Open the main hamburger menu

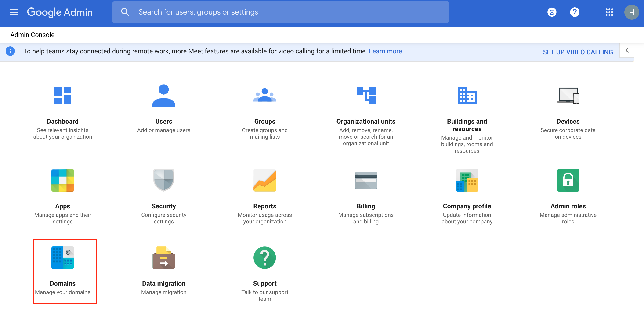14,12
